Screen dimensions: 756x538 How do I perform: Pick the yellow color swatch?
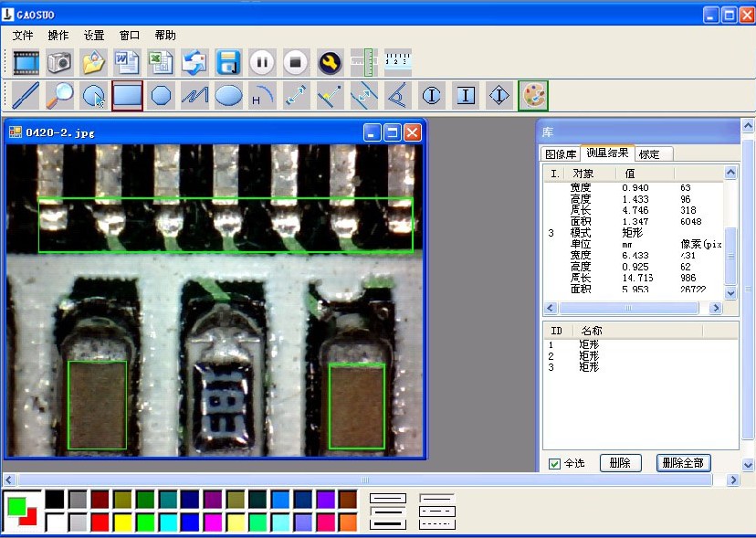[122, 522]
